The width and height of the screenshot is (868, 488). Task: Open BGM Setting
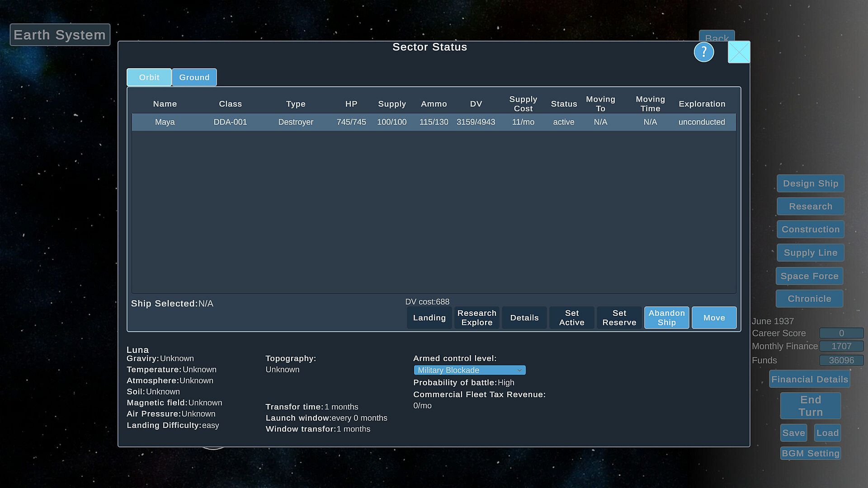tap(810, 453)
